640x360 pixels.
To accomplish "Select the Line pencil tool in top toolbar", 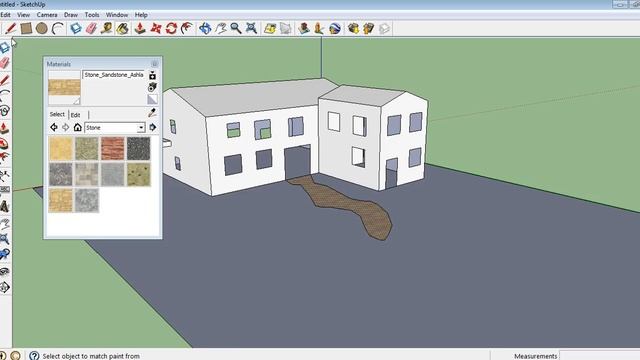I will pos(10,29).
